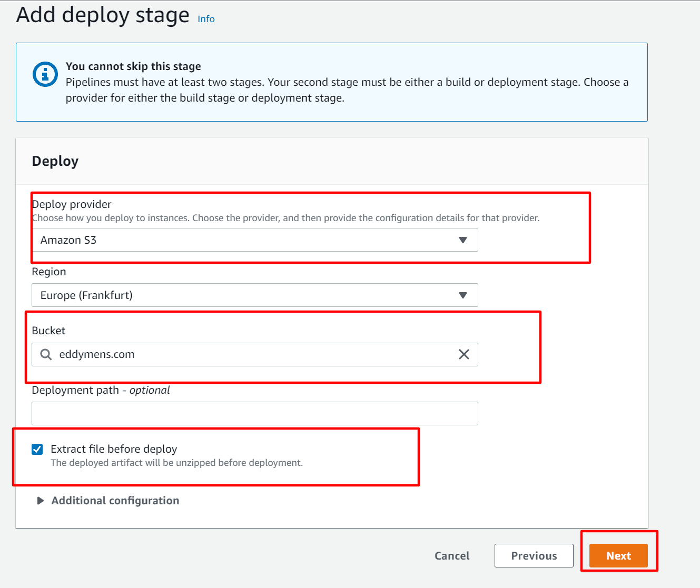Click the magnifier icon in Bucket field
This screenshot has width=700, height=588.
click(46, 355)
